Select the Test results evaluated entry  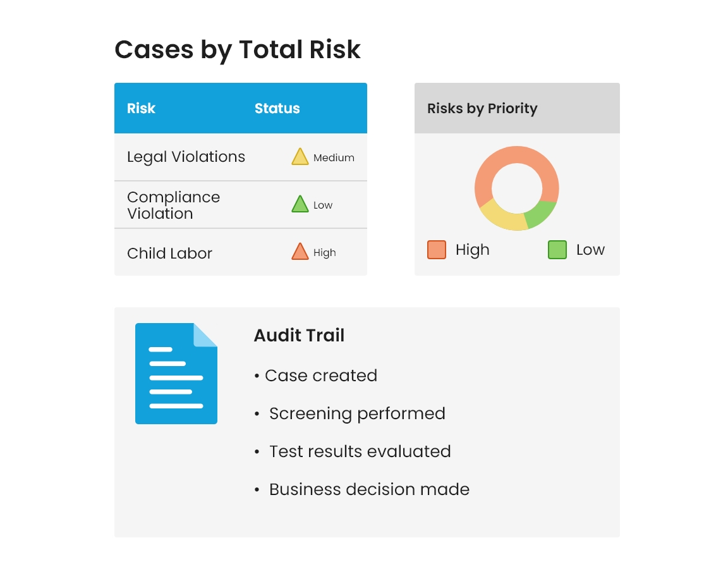(x=359, y=451)
